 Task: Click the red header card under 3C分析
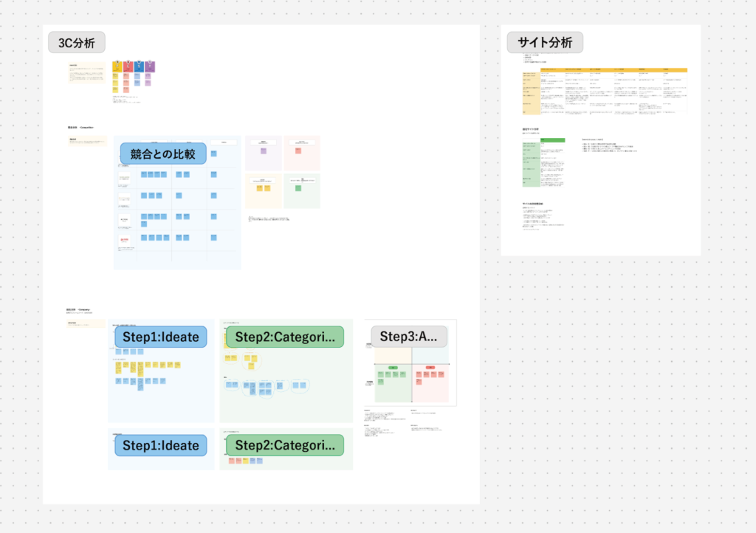coord(128,66)
